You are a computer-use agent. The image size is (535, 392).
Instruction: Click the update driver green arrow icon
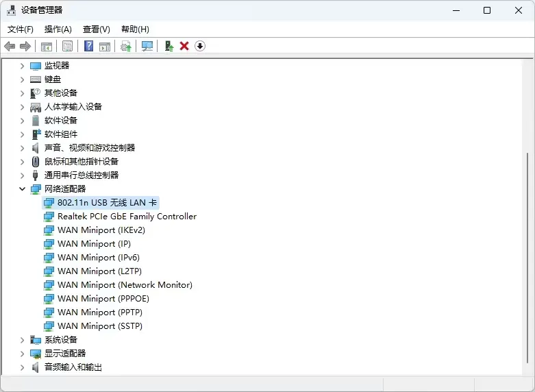(x=169, y=46)
